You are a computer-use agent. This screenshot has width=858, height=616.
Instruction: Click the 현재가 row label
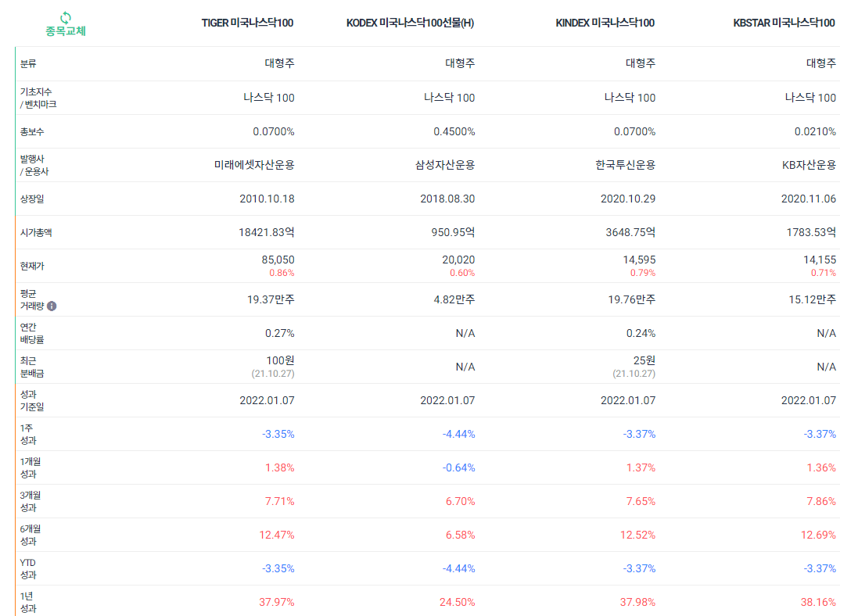pos(32,267)
